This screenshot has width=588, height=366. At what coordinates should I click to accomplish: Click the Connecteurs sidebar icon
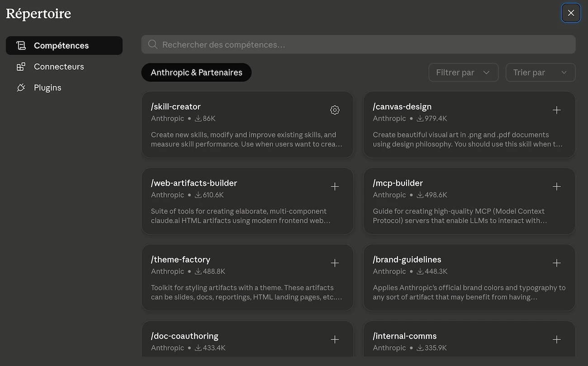pyautogui.click(x=21, y=67)
